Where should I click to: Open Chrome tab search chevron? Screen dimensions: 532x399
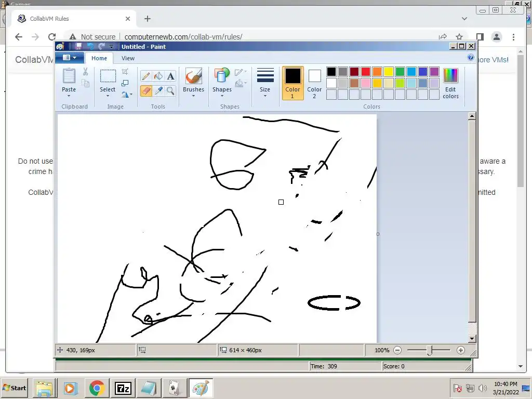464,19
